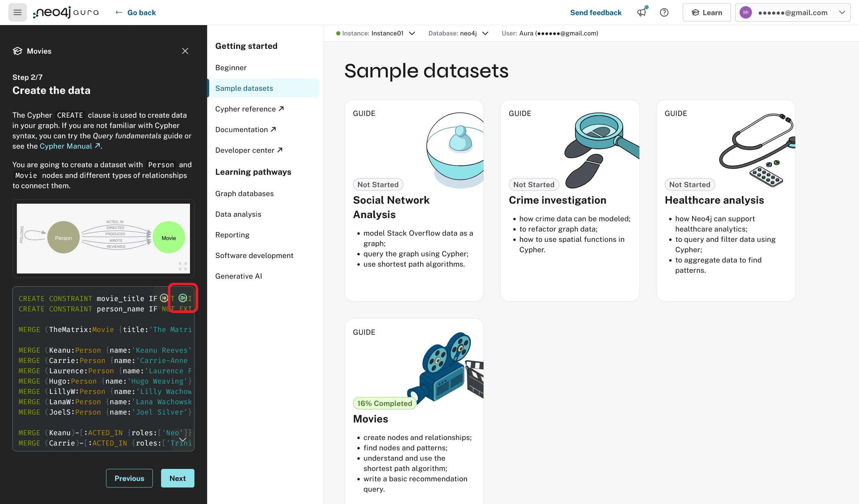The width and height of the screenshot is (859, 504).
Task: Open the hamburger navigation menu
Action: pos(18,13)
